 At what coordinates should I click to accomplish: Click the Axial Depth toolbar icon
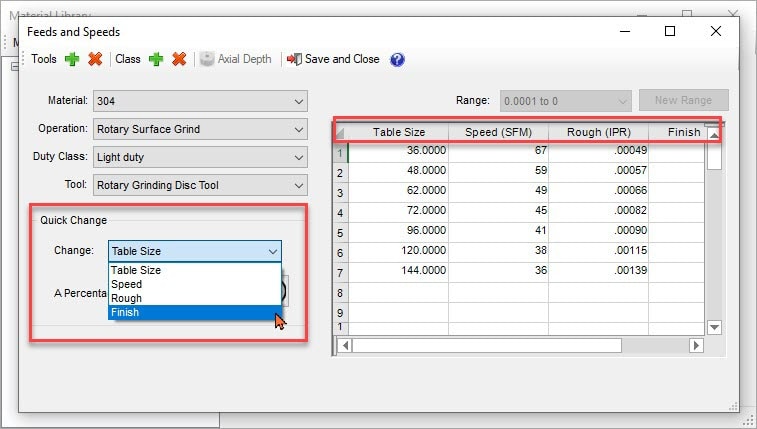[208, 59]
